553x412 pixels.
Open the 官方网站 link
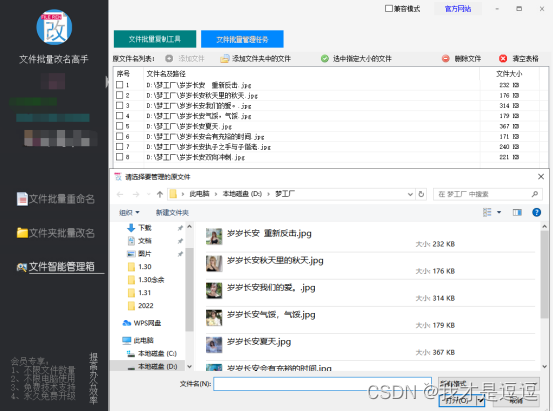[x=458, y=9]
